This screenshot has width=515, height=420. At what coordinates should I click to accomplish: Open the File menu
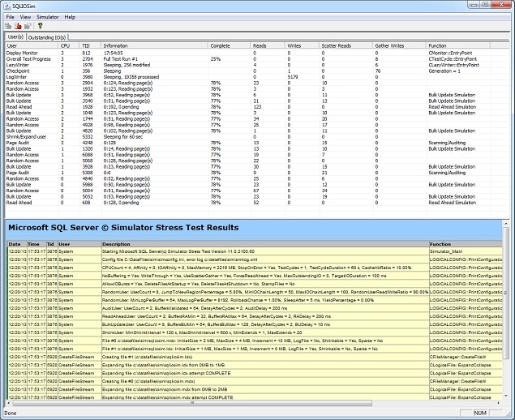11,17
